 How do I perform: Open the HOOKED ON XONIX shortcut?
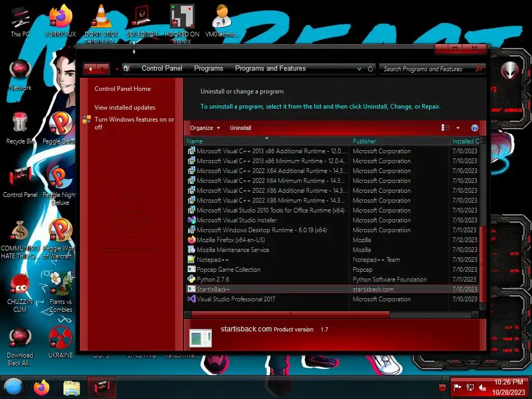pos(182,24)
